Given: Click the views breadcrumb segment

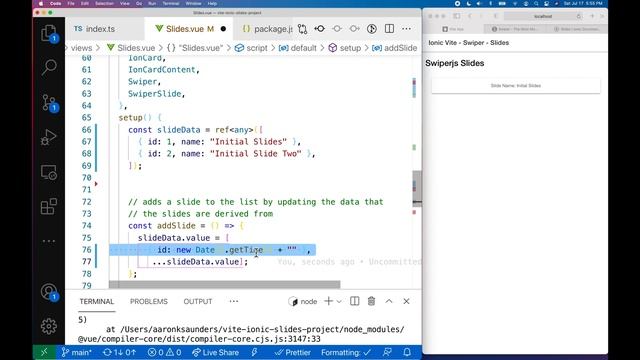Looking at the screenshot, I should coord(81,48).
